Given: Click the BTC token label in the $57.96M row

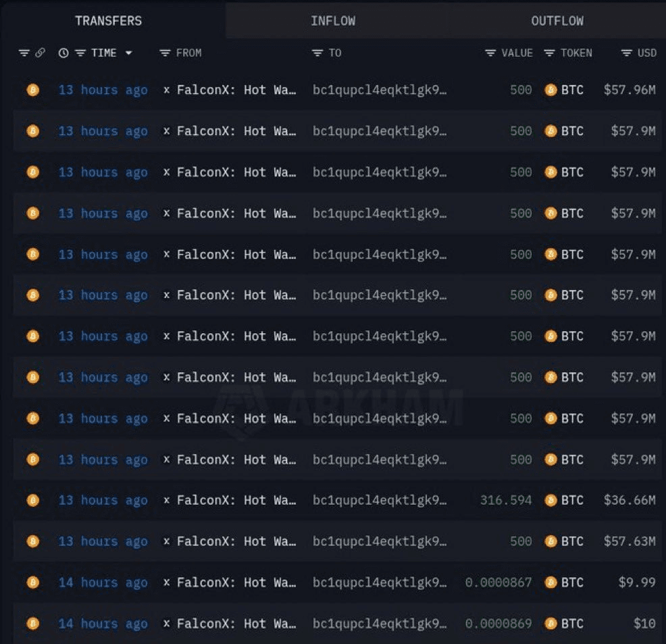Looking at the screenshot, I should 572,90.
